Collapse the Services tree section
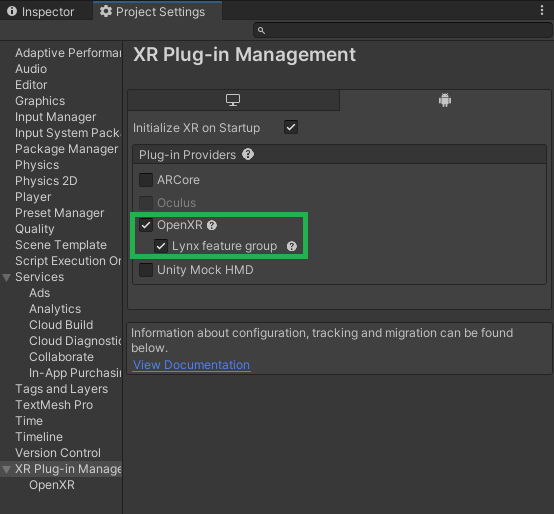 tap(6, 277)
